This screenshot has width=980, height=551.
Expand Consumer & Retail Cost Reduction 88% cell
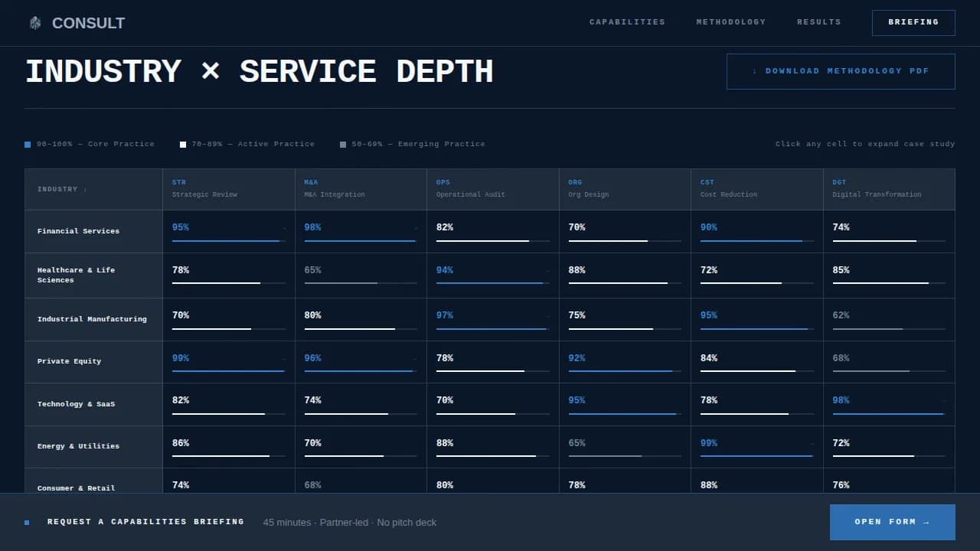click(x=757, y=481)
